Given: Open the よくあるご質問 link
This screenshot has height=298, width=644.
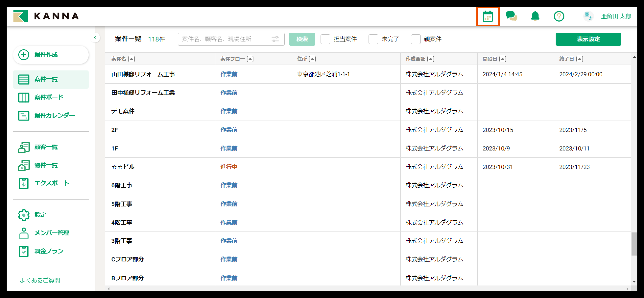Looking at the screenshot, I should point(40,280).
